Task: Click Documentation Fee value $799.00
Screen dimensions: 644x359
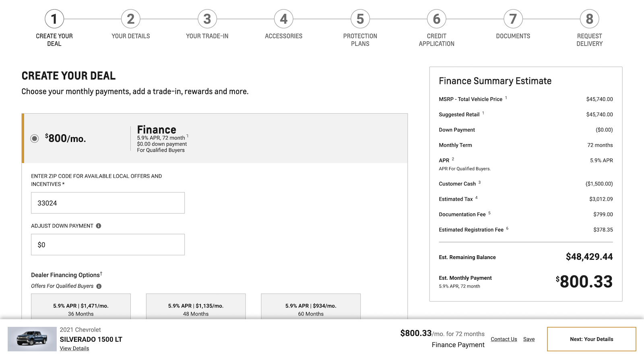Action: click(x=603, y=214)
